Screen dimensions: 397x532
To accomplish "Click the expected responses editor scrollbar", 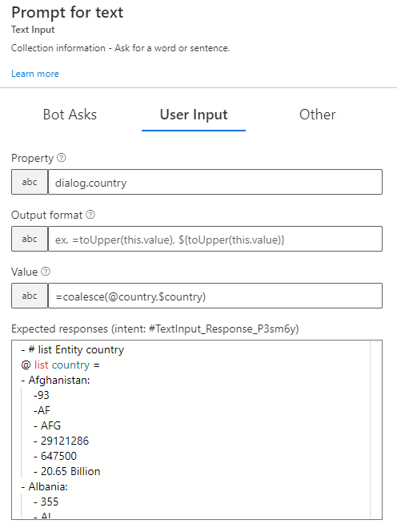I will point(375,429).
